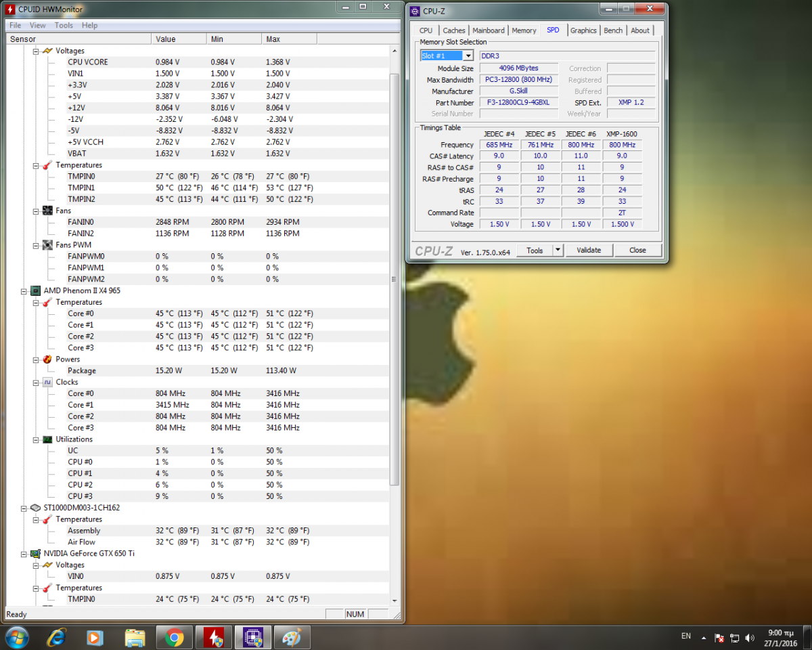
Task: Click the EN language indicator in taskbar
Action: pyautogui.click(x=686, y=636)
